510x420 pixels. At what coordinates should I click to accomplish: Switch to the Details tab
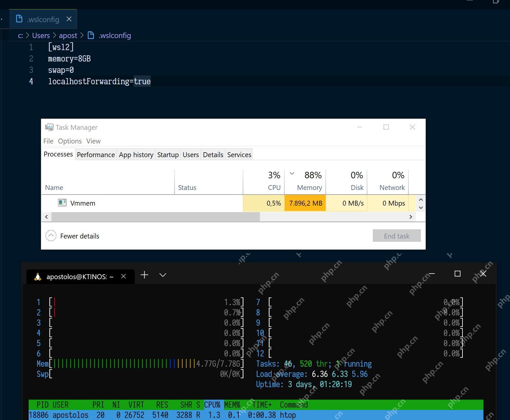tap(213, 155)
